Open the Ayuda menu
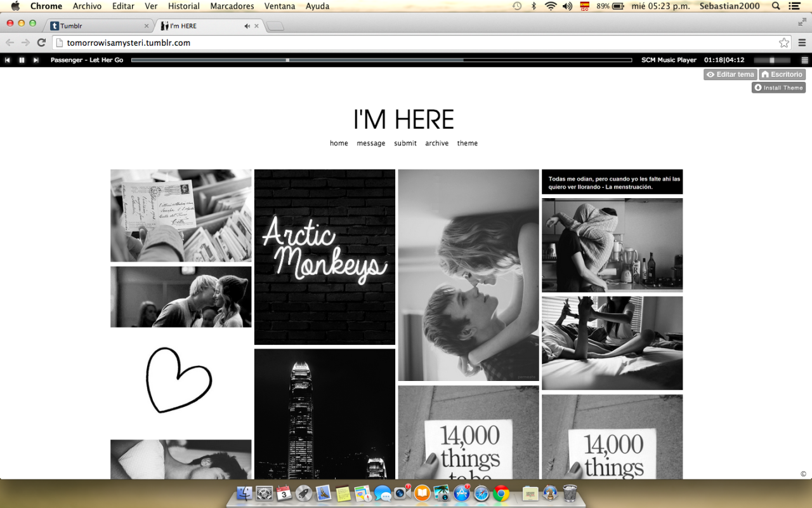The image size is (812, 508). point(317,6)
